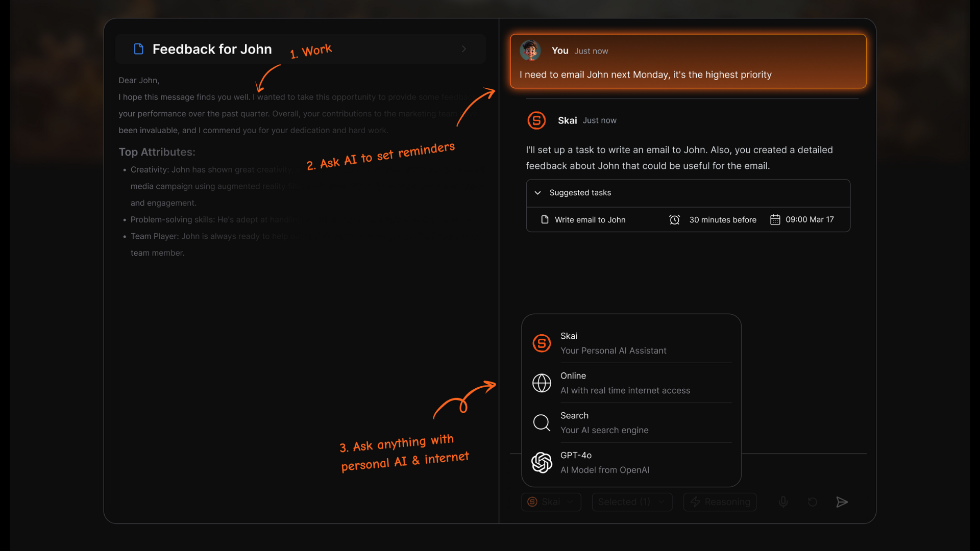Select Skai personal AI assistant option
This screenshot has width=980, height=551.
[x=631, y=343]
